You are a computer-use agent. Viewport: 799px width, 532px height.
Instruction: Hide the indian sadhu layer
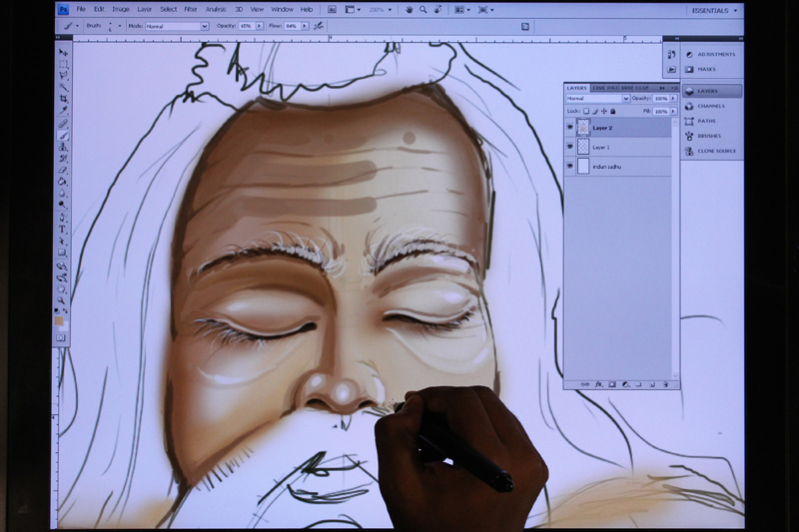[570, 167]
